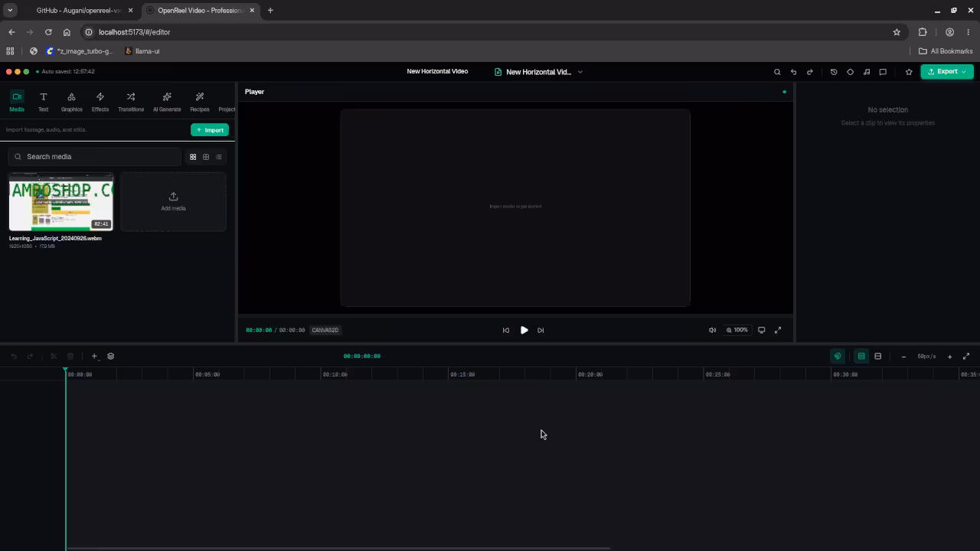
Task: Click the trash delete clip icon
Action: click(70, 357)
